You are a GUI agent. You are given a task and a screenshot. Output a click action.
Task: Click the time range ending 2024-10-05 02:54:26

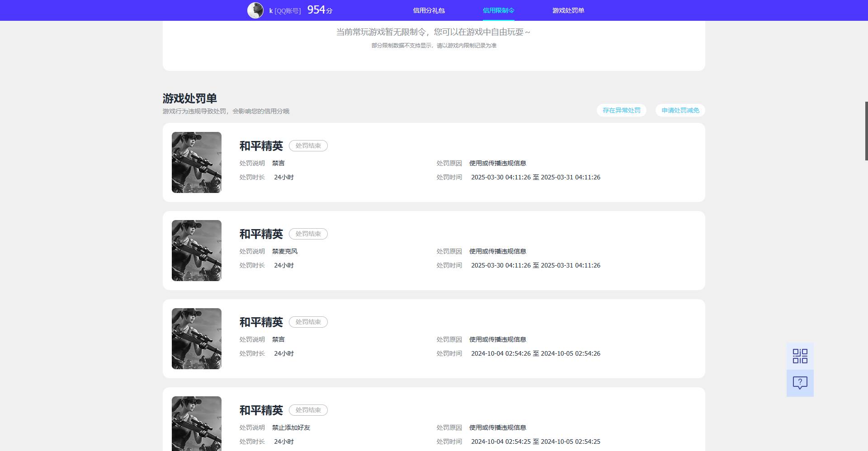pyautogui.click(x=536, y=353)
